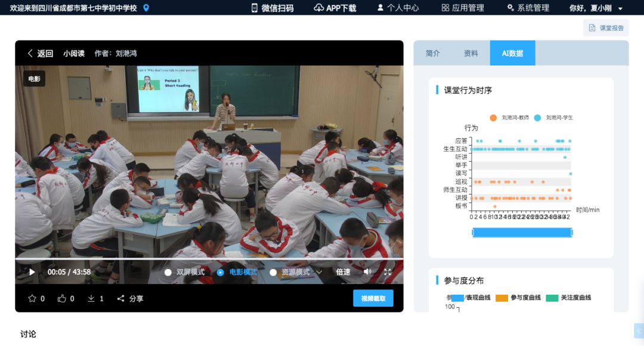Click the 视频截取 button
The height and width of the screenshot is (346, 644).
point(373,298)
